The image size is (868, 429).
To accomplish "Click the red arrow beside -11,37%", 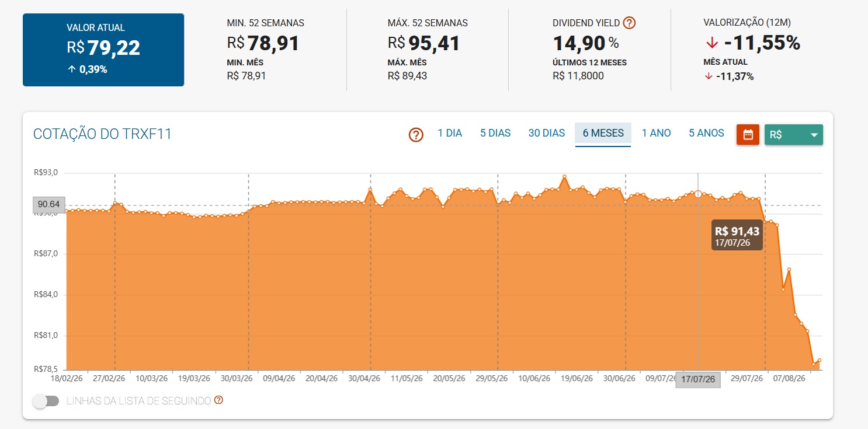I will tap(709, 76).
